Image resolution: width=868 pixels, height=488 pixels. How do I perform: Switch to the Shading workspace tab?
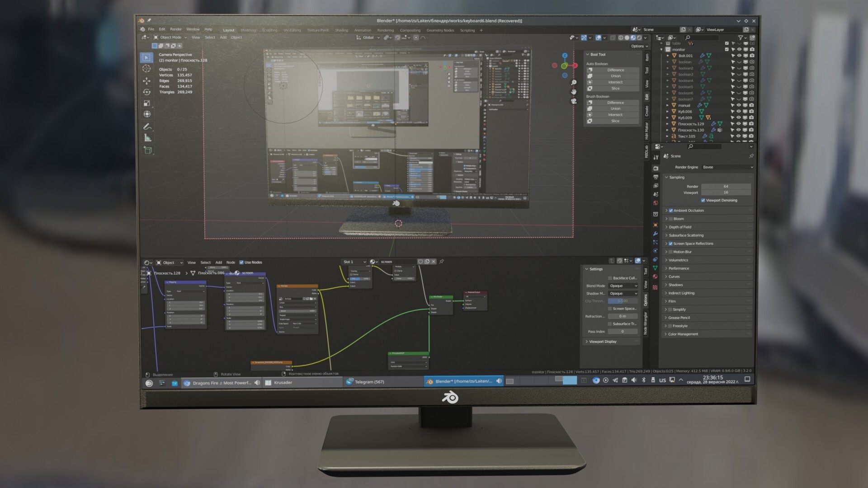[x=341, y=30]
